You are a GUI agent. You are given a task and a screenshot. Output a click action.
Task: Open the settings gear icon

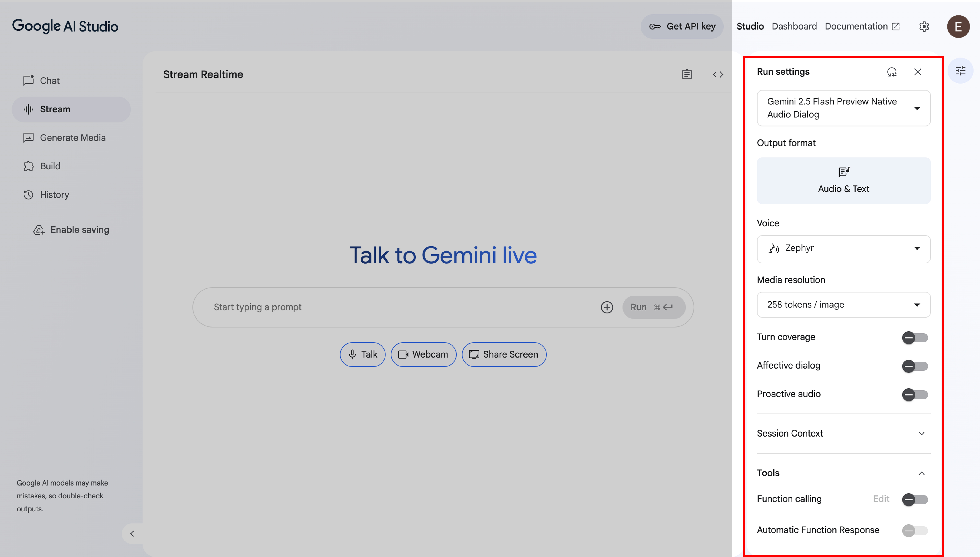(x=924, y=26)
